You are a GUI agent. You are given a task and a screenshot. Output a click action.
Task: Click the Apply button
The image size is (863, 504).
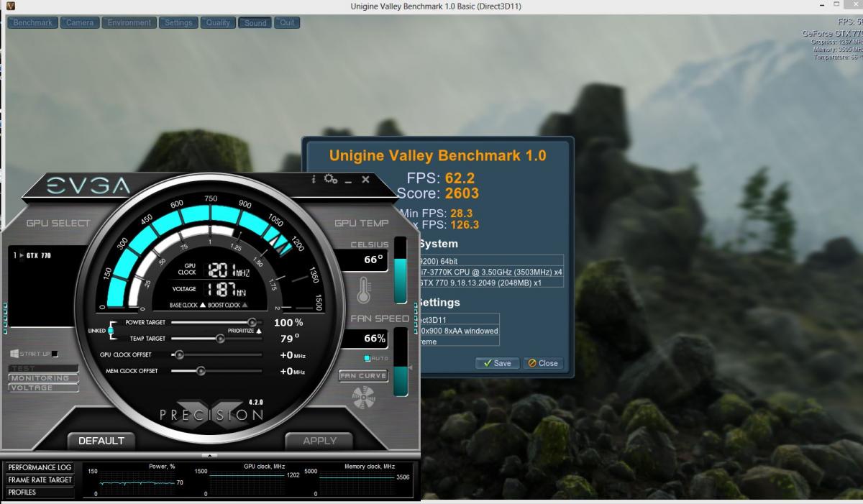(x=319, y=441)
